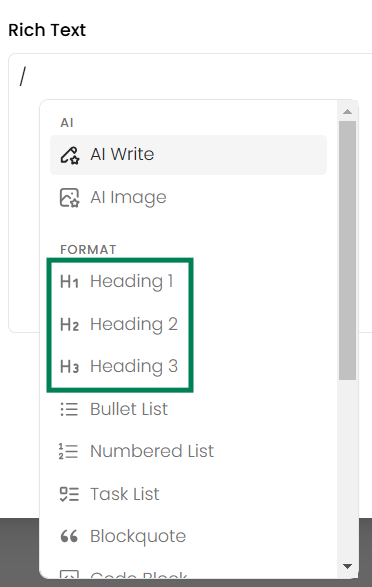Apply Heading 2 format
The height and width of the screenshot is (587, 372).
(188, 324)
